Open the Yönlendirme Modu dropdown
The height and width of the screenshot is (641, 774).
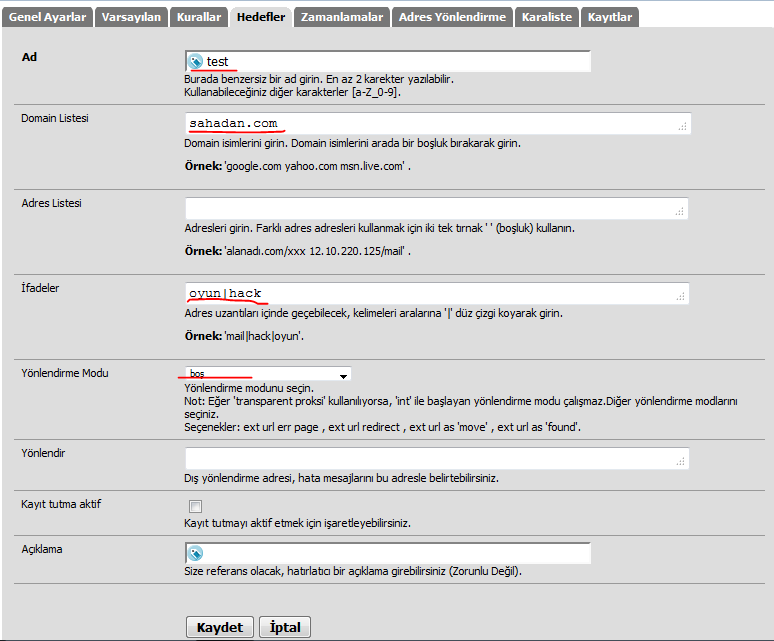[x=268, y=374]
